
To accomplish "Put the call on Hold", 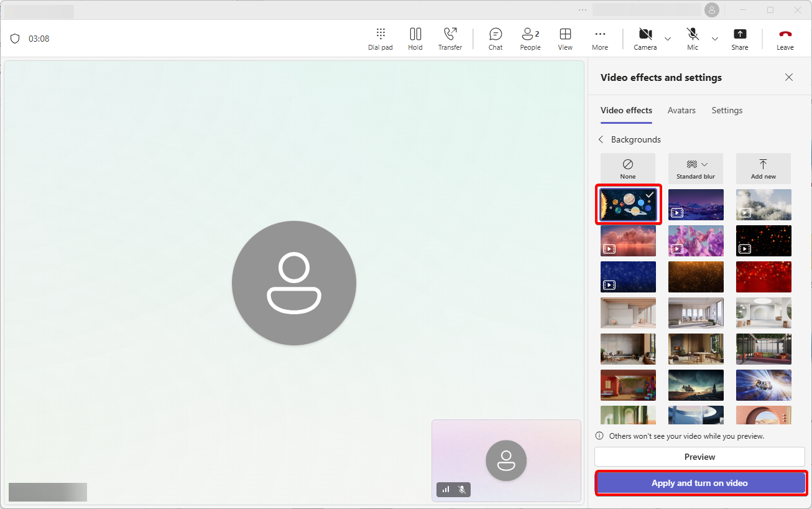I will point(415,39).
